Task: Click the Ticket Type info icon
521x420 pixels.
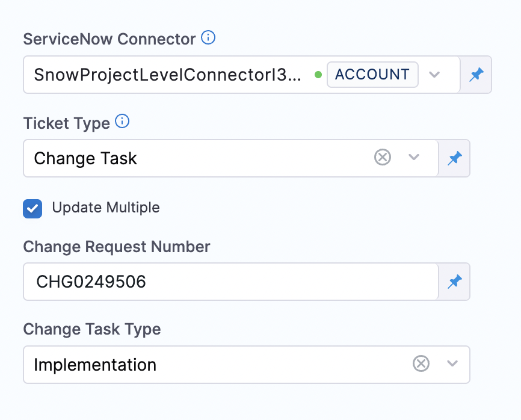Action: (x=122, y=122)
